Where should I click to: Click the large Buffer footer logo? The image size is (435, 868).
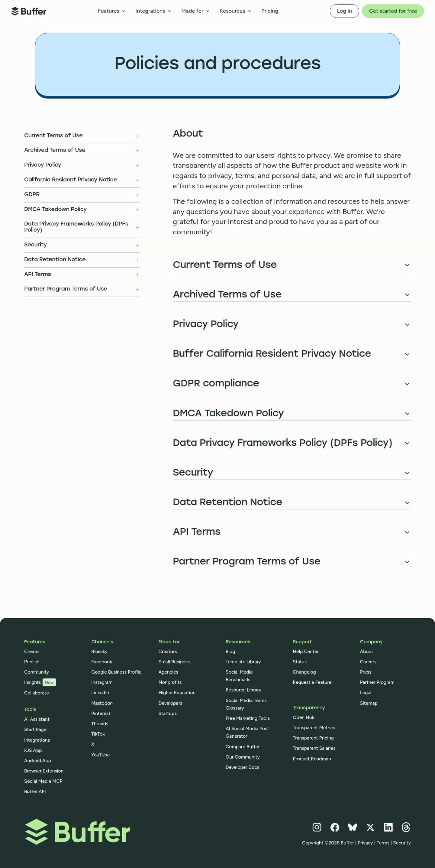[77, 832]
